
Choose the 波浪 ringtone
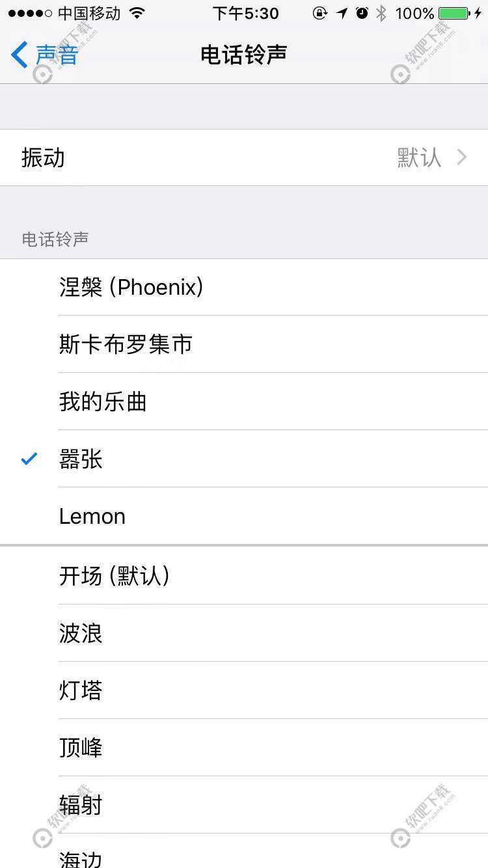[x=81, y=633]
